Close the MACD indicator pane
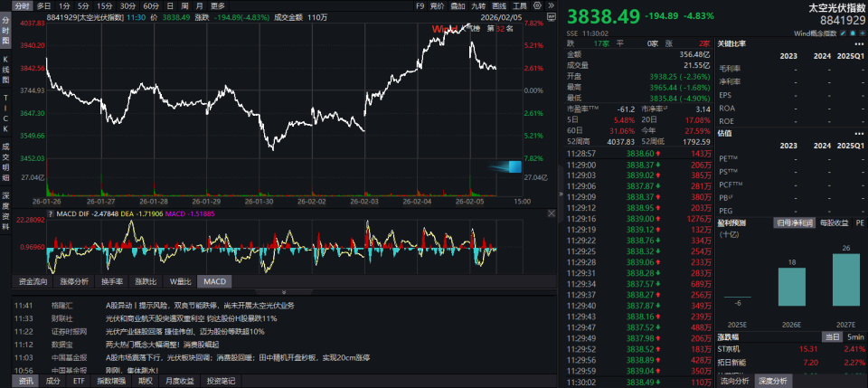 pos(552,213)
